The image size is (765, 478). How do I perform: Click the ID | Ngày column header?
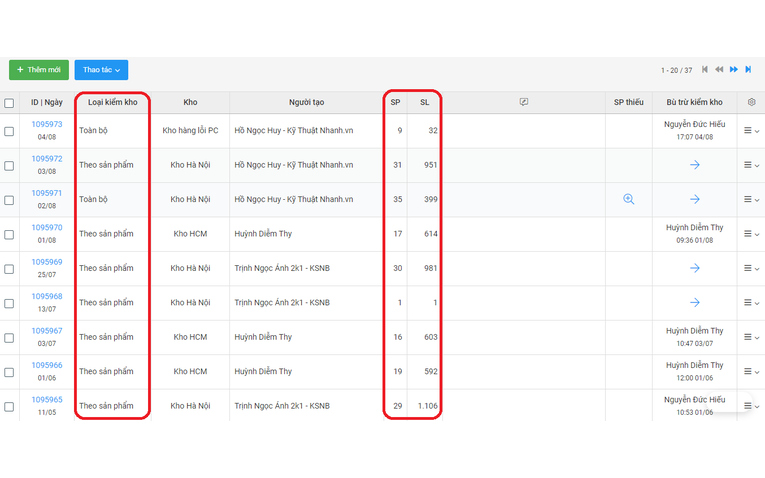(47, 102)
